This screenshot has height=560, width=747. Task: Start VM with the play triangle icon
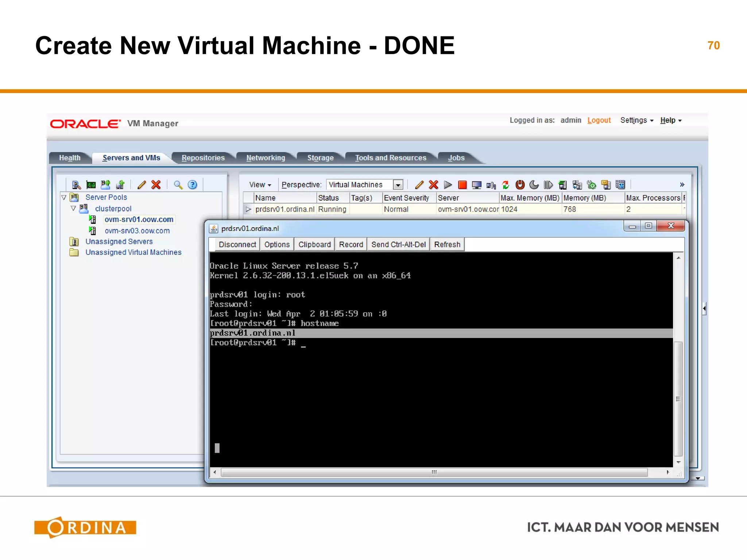pyautogui.click(x=448, y=185)
